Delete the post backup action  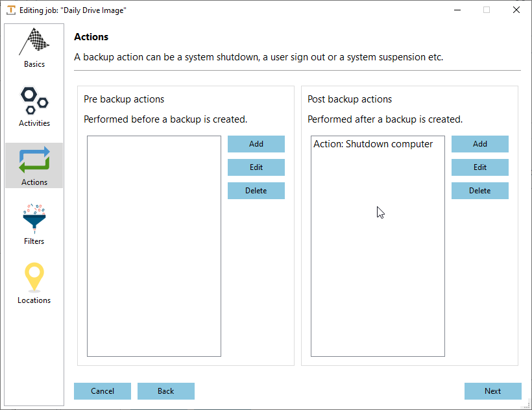point(479,191)
